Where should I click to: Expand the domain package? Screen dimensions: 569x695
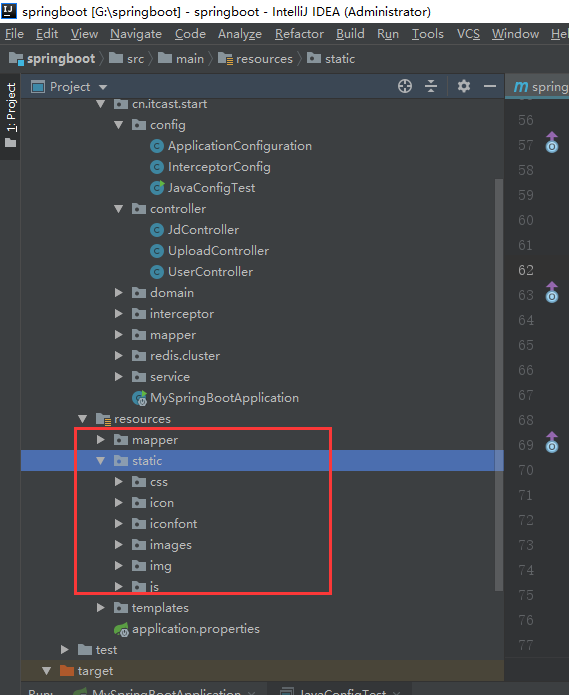(118, 293)
